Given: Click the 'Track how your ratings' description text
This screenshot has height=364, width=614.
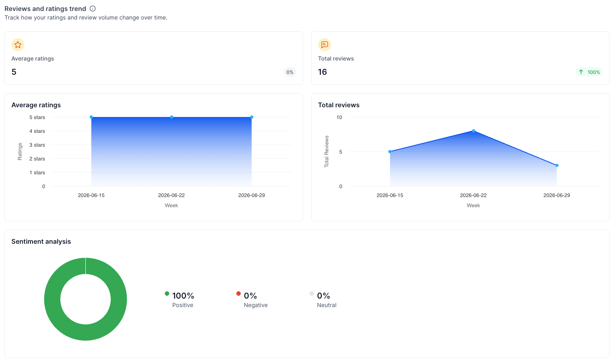Looking at the screenshot, I should pyautogui.click(x=86, y=17).
